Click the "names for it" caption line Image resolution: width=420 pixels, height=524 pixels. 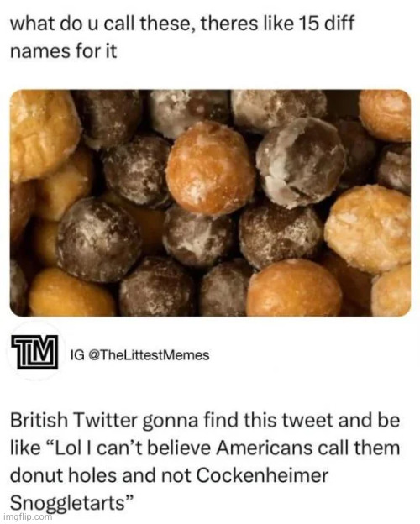pos(64,52)
